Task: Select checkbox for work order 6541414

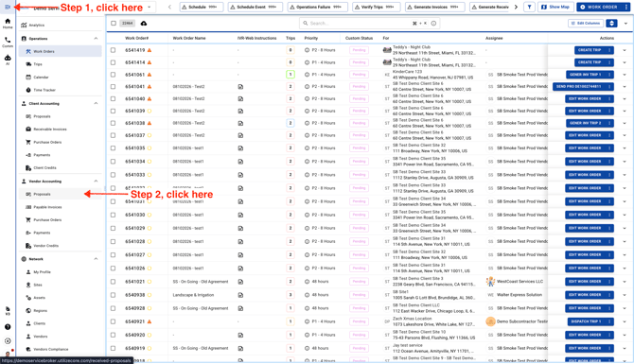Action: (x=114, y=62)
